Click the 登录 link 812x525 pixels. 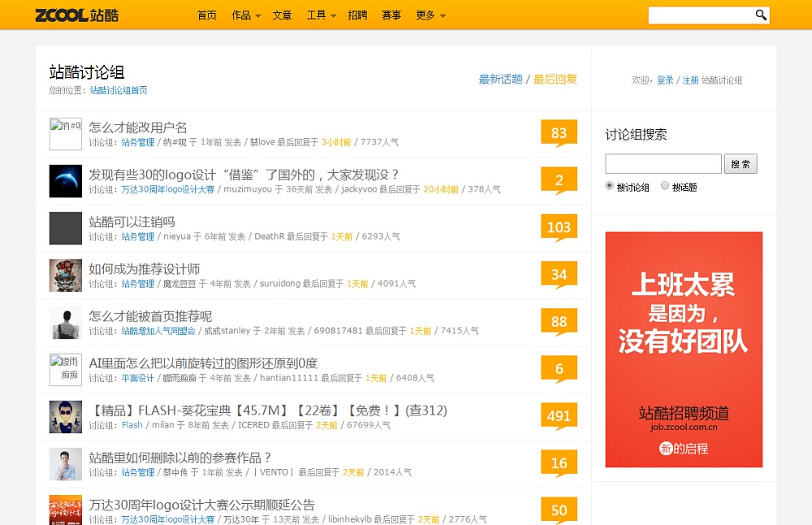coord(665,80)
